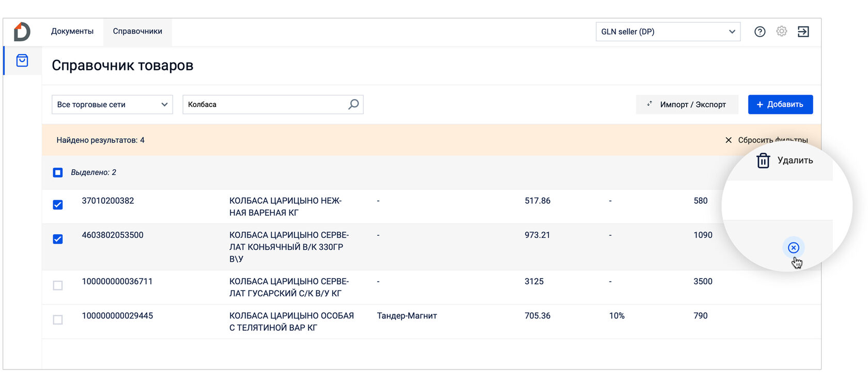The image size is (868, 384).
Task: Select product code 4603802053500
Action: (x=113, y=235)
